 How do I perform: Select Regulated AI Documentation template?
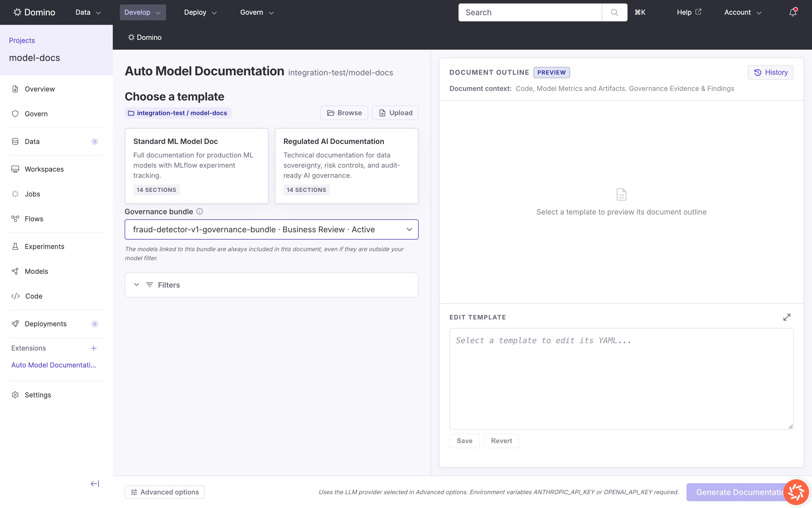tap(346, 166)
